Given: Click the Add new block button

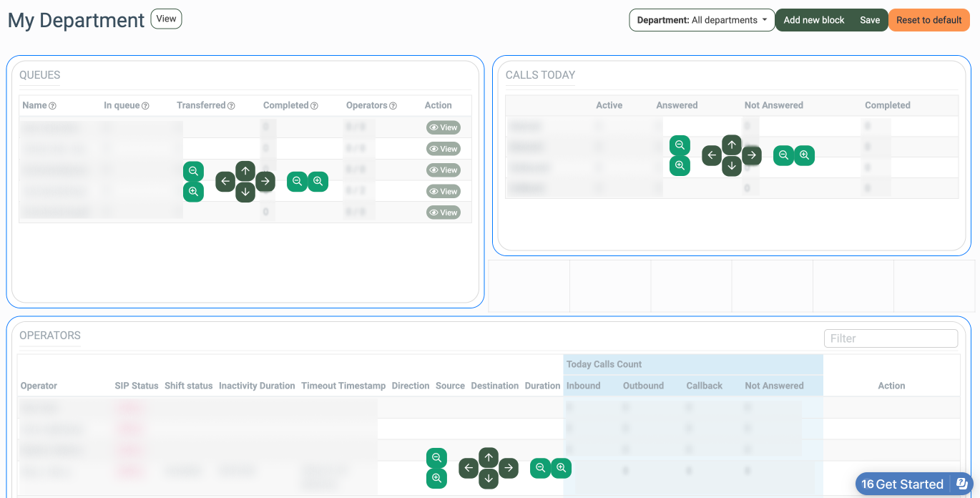Looking at the screenshot, I should (x=814, y=20).
